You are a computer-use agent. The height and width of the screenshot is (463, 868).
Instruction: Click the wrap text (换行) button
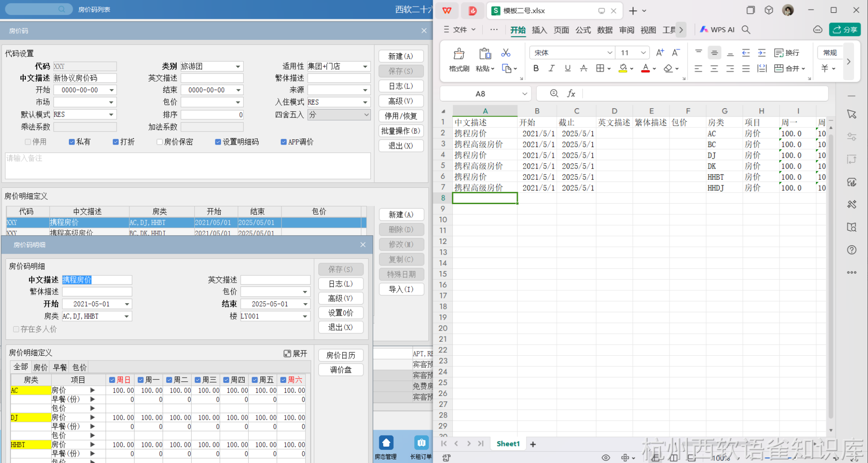[787, 53]
